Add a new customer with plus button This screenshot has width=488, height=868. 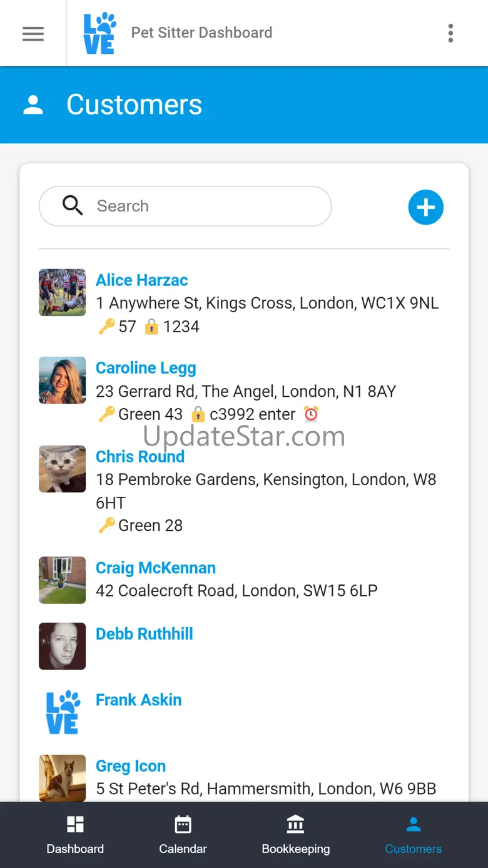coord(426,207)
